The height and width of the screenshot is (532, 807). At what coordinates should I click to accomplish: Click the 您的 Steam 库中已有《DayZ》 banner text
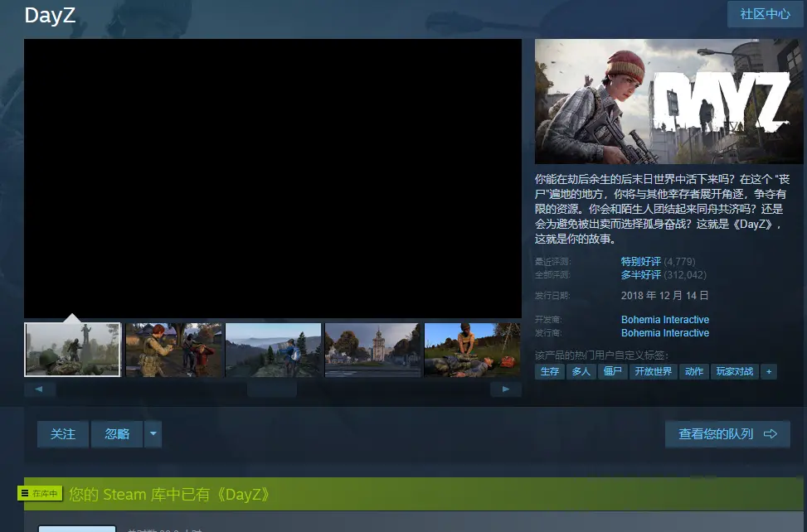(x=169, y=494)
